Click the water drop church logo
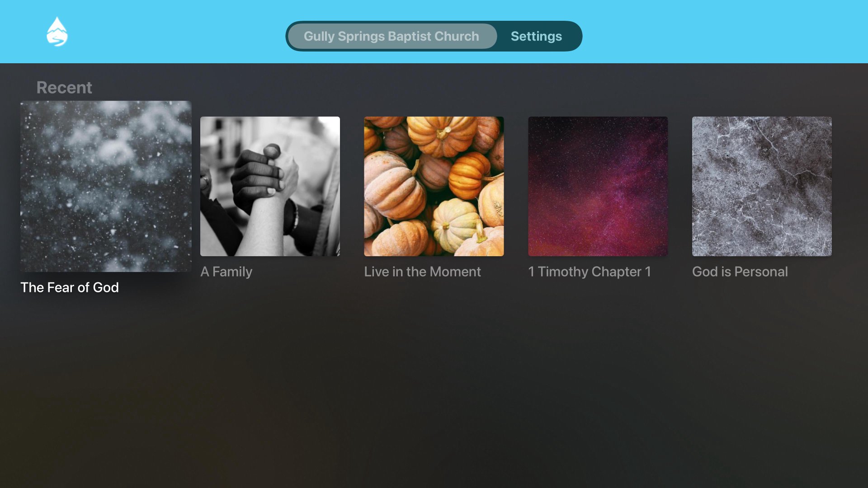Image resolution: width=868 pixels, height=488 pixels. 57,32
